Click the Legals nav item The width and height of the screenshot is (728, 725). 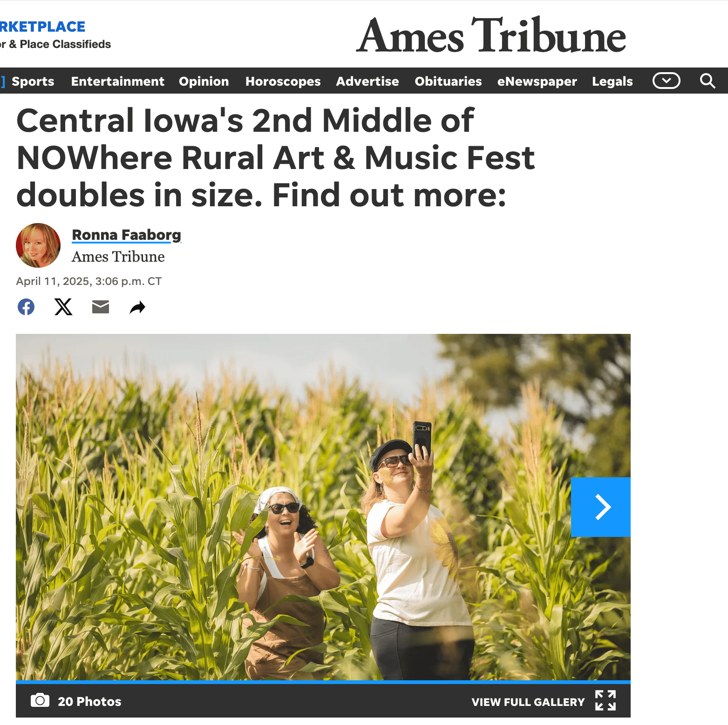click(612, 81)
